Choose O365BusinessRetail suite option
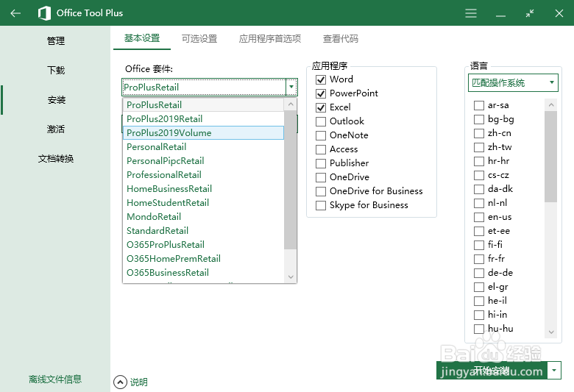This screenshot has width=574, height=392. point(203,273)
